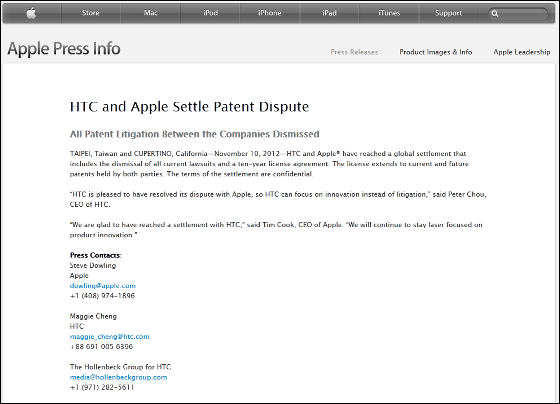The width and height of the screenshot is (560, 404).
Task: Click The Hollenbeck Group for HTC text
Action: point(120,367)
